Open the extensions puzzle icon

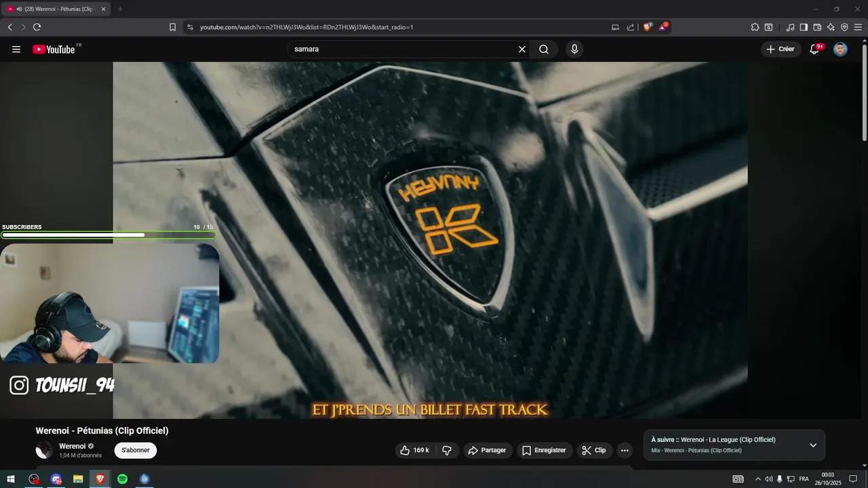coord(755,27)
